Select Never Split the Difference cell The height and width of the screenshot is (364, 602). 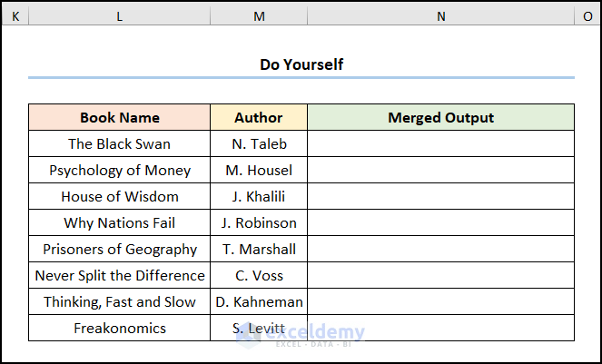(119, 275)
